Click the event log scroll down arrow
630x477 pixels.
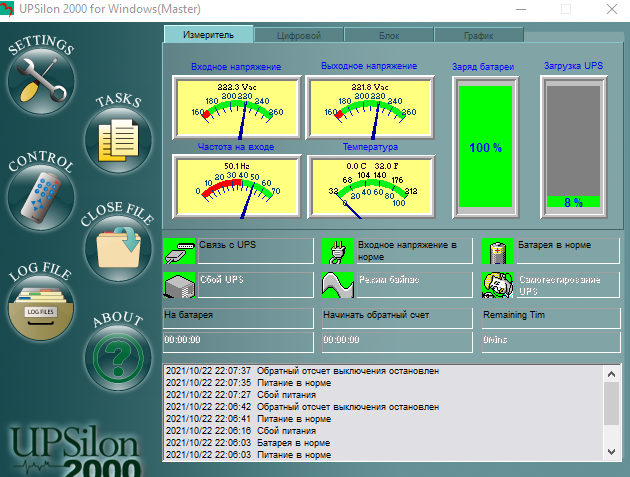612,452
